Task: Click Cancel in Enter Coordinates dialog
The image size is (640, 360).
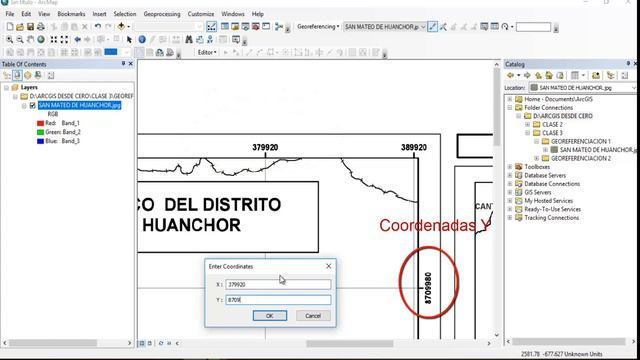Action: (x=313, y=316)
